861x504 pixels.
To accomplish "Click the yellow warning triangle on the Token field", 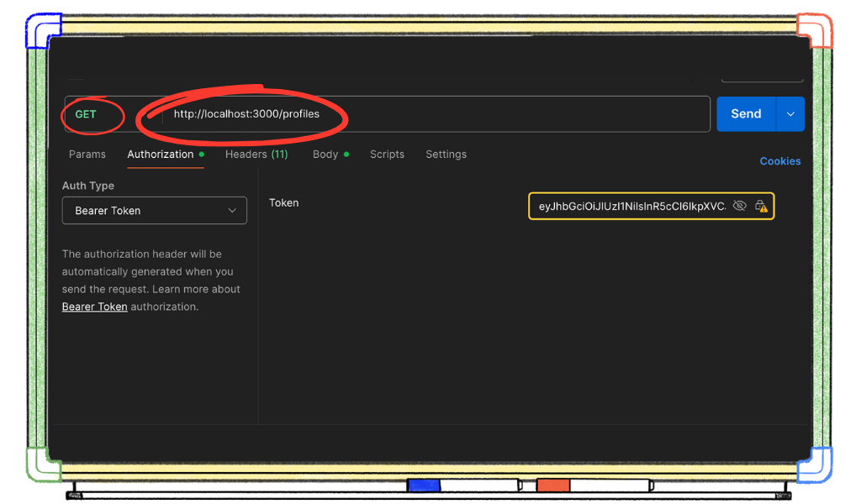I will click(x=764, y=208).
